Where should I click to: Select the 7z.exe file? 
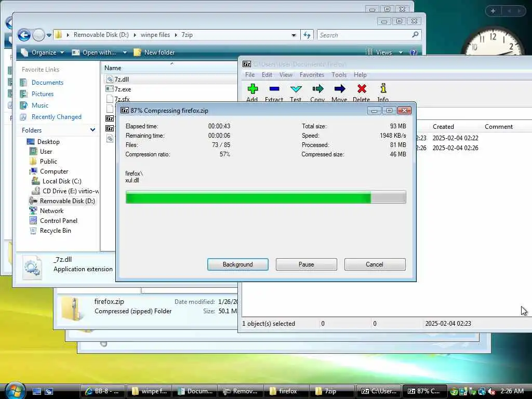(123, 89)
